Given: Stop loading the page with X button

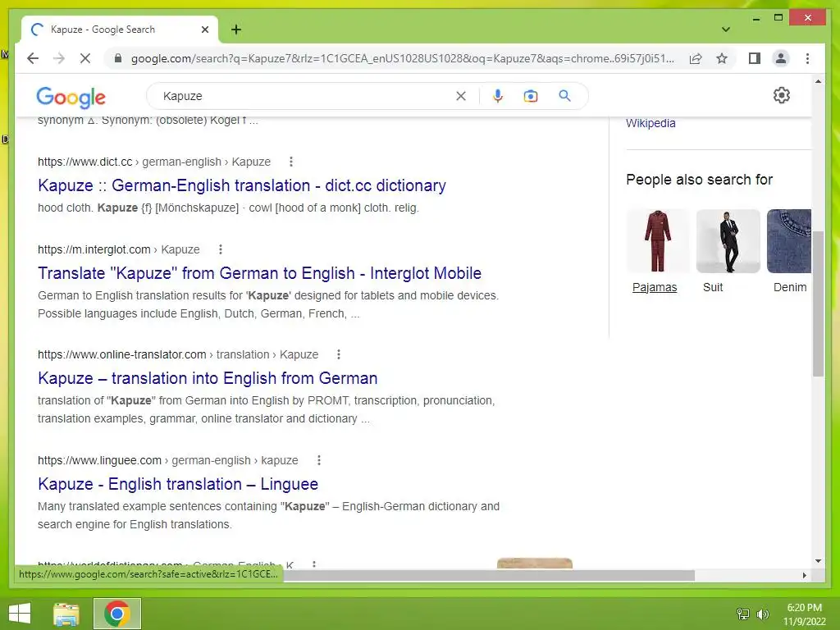Looking at the screenshot, I should coord(85,58).
